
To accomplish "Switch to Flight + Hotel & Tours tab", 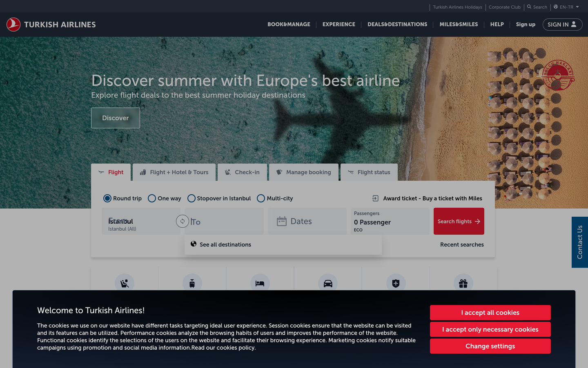I will point(174,172).
